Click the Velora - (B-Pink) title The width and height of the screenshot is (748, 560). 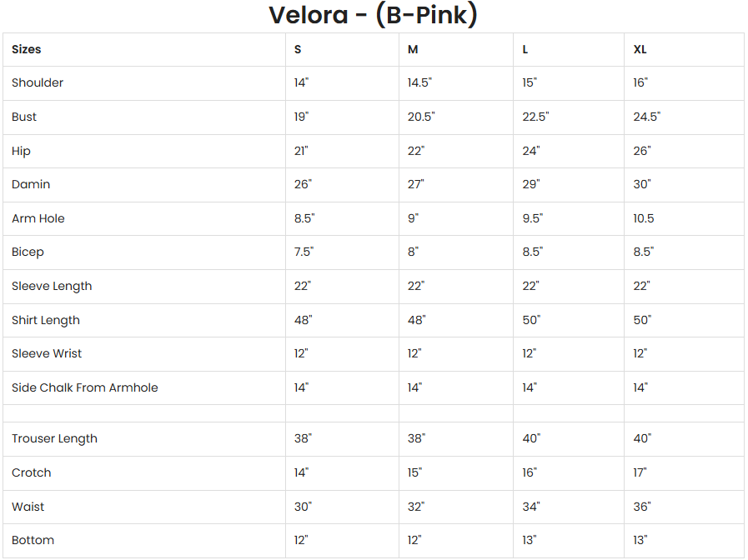pos(373,15)
